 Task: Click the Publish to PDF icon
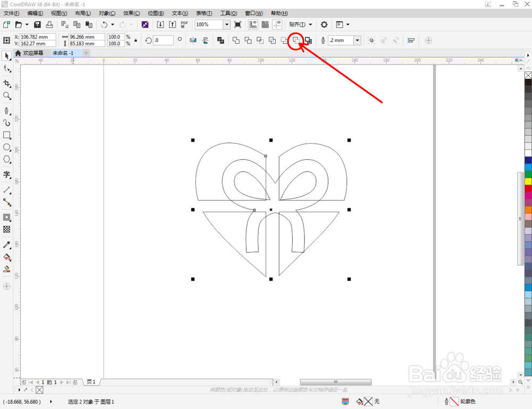(x=184, y=24)
